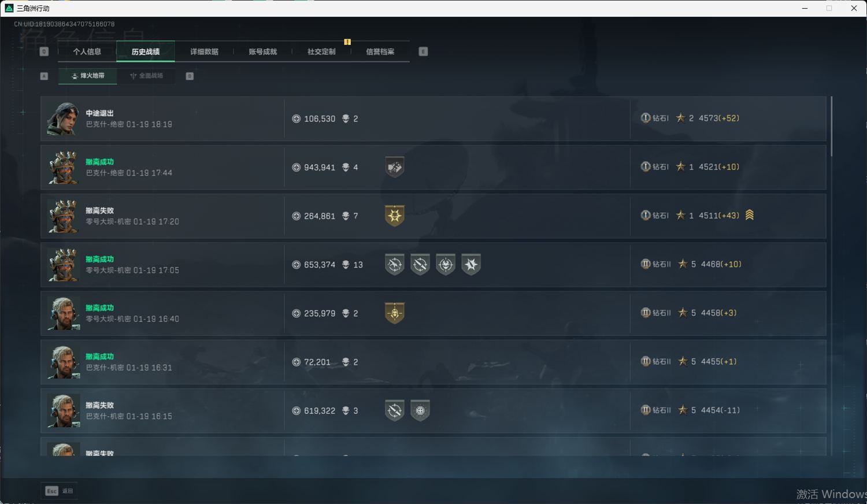This screenshot has width=867, height=504.
Task: Click the Diamond I rank icon beside 4573(+52)
Action: click(x=646, y=118)
